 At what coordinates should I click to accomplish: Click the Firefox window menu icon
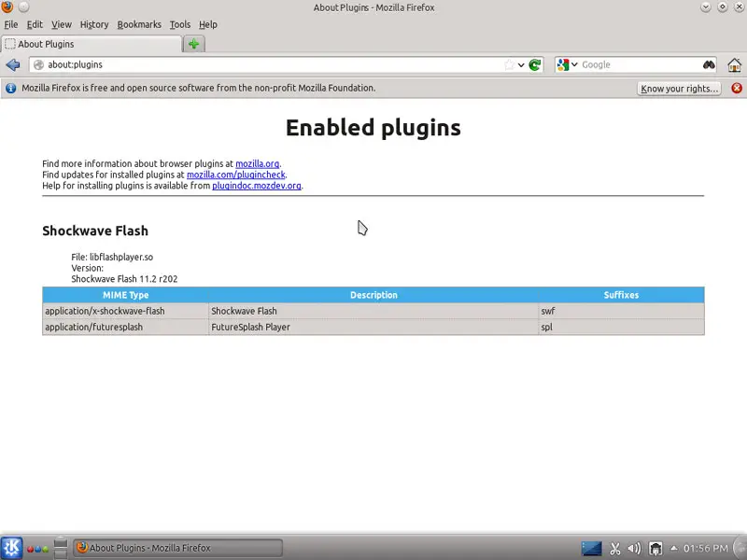pyautogui.click(x=7, y=7)
